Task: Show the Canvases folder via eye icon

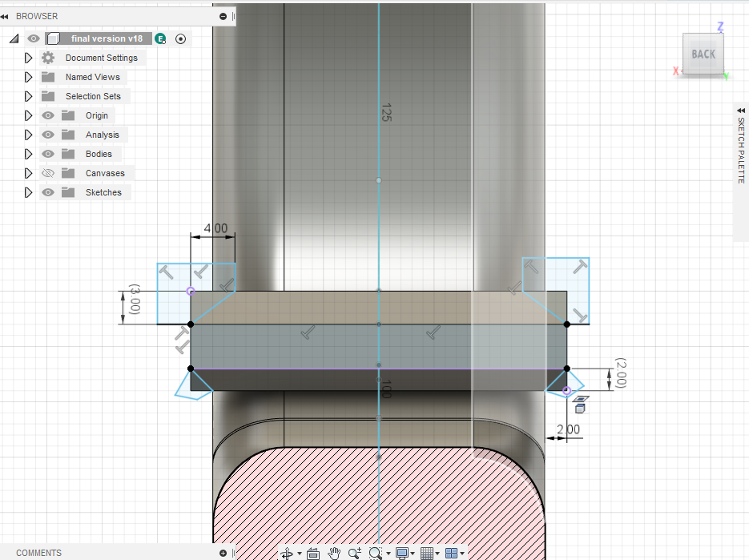Action: coord(48,173)
